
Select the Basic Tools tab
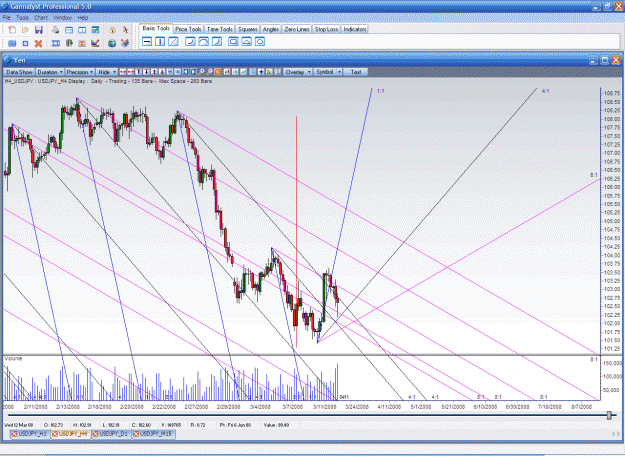click(156, 28)
